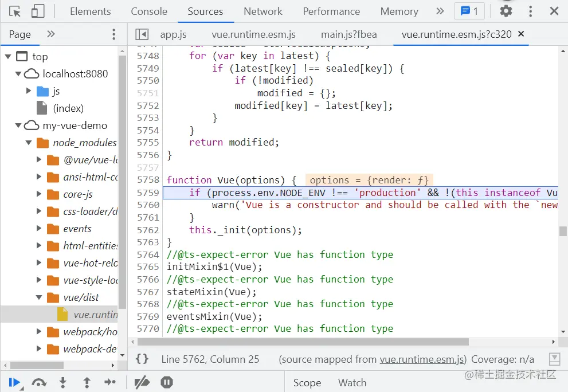Screen dimensions: 568x392
Task: Switch to the app.js file tab
Action: 173,34
